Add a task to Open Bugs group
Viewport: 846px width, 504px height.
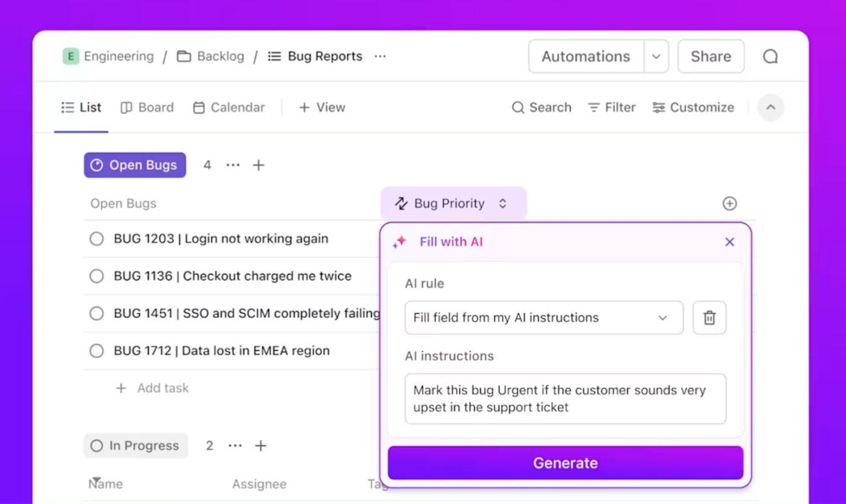[x=152, y=388]
